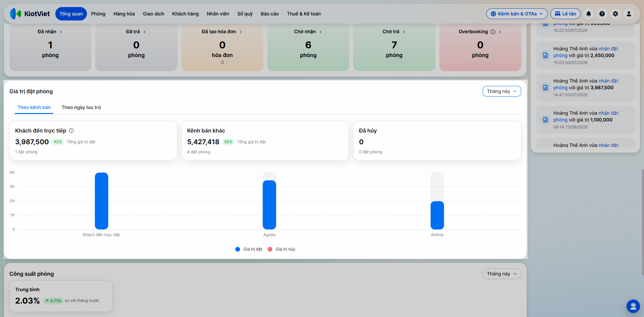Viewport: 644px width, 317px height.
Task: Click the KiotViet logo
Action: (30, 14)
